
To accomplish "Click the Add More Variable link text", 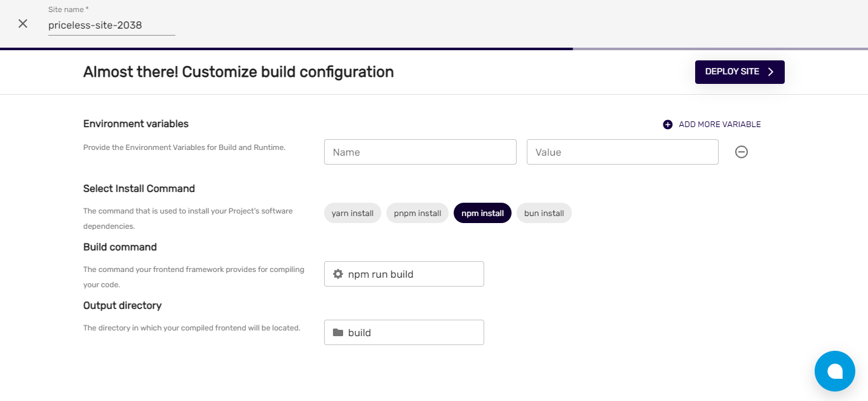I will (x=719, y=125).
